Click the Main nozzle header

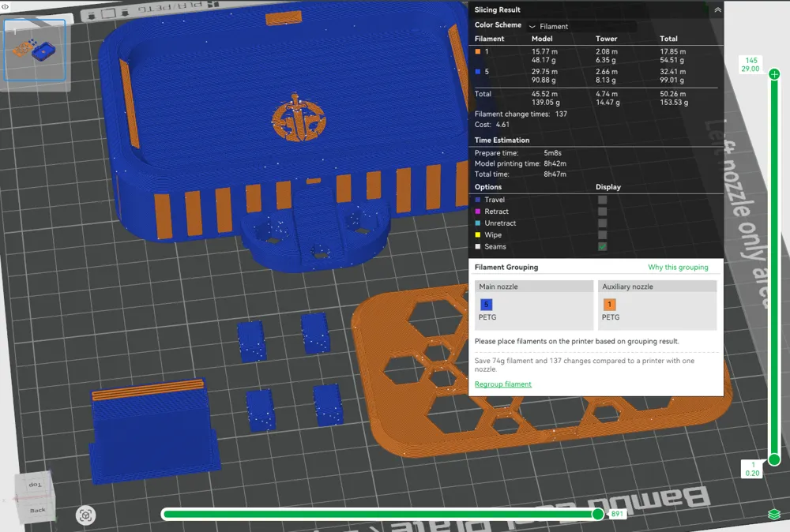click(534, 287)
